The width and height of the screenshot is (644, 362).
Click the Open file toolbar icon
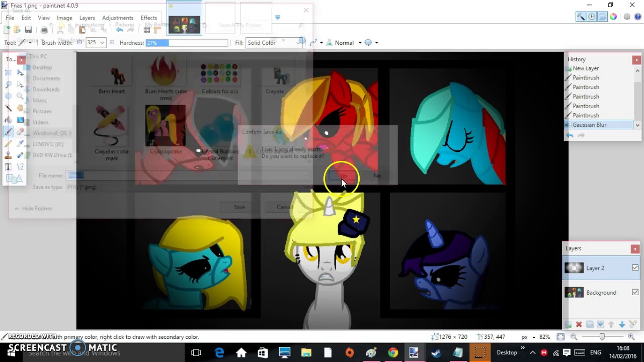[x=17, y=30]
